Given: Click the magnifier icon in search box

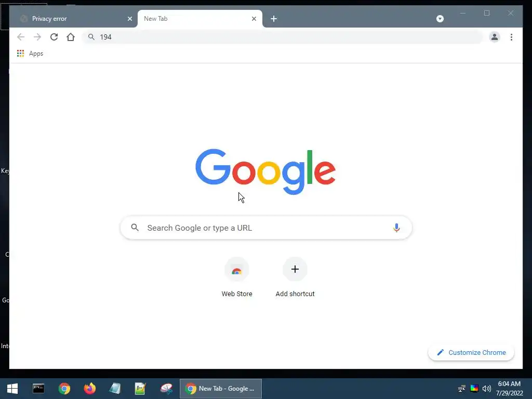Looking at the screenshot, I should point(135,228).
